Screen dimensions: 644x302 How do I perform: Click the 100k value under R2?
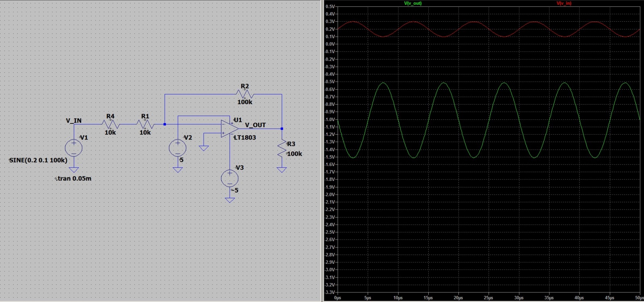click(245, 102)
